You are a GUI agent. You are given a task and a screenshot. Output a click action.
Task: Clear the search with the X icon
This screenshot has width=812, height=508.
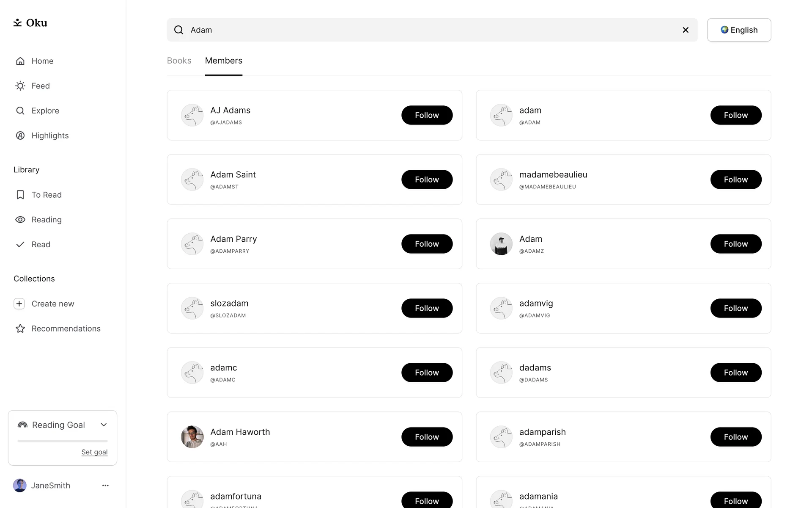(x=686, y=30)
